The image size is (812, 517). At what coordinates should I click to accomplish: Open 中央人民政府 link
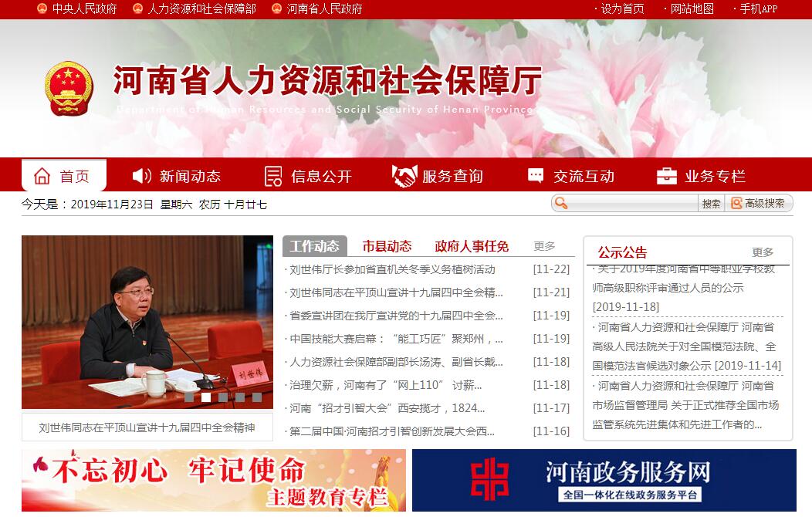click(x=84, y=8)
